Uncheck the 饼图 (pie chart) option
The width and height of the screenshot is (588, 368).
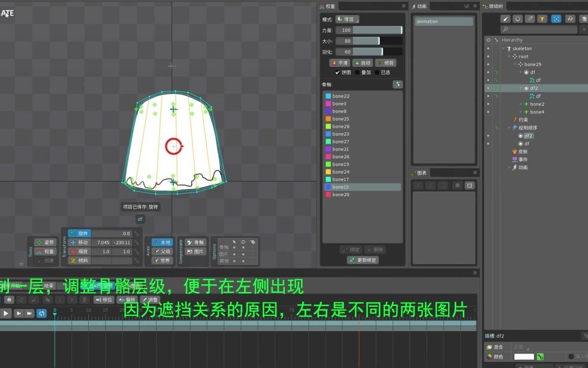(337, 72)
